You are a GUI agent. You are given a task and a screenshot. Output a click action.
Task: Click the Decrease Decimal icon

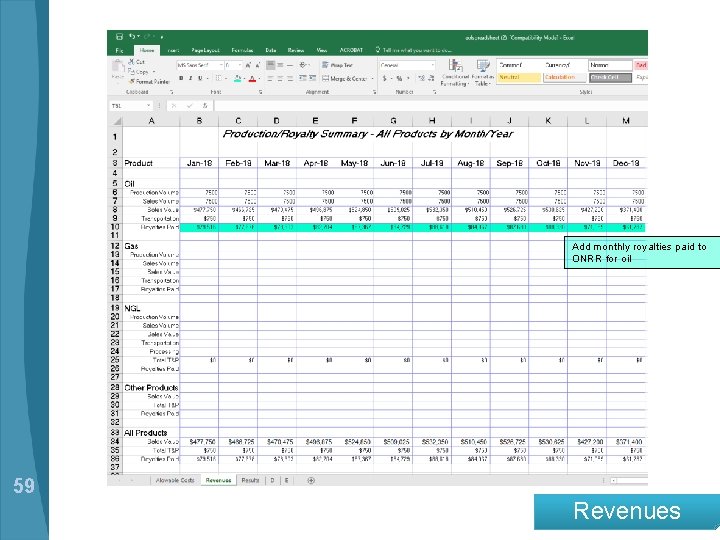(x=431, y=79)
